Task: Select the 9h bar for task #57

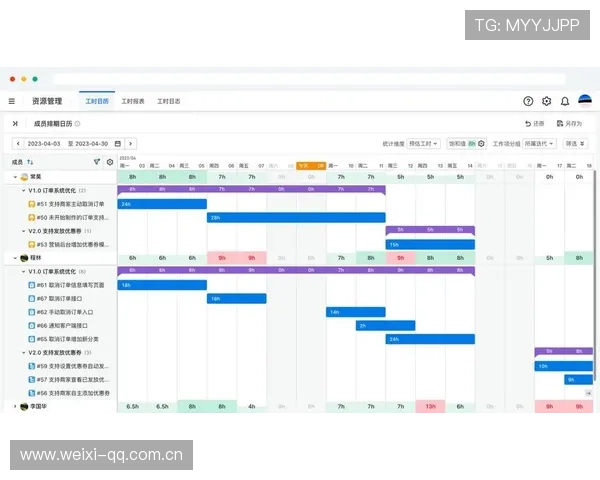Action: click(x=579, y=380)
